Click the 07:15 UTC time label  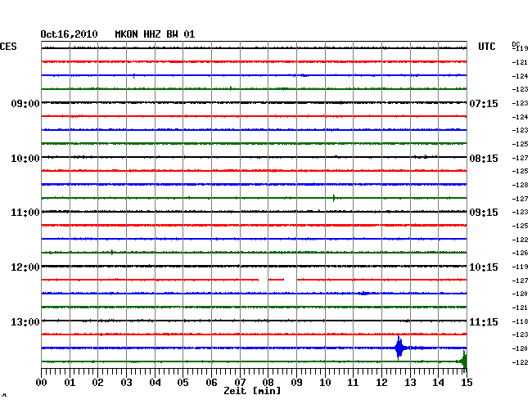484,103
